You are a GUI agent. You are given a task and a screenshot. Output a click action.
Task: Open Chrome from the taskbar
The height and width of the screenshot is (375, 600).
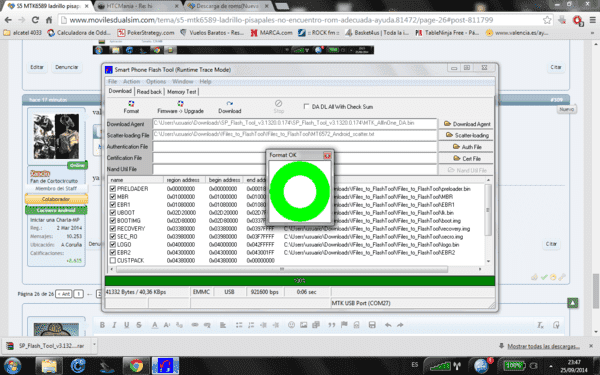(x=136, y=366)
